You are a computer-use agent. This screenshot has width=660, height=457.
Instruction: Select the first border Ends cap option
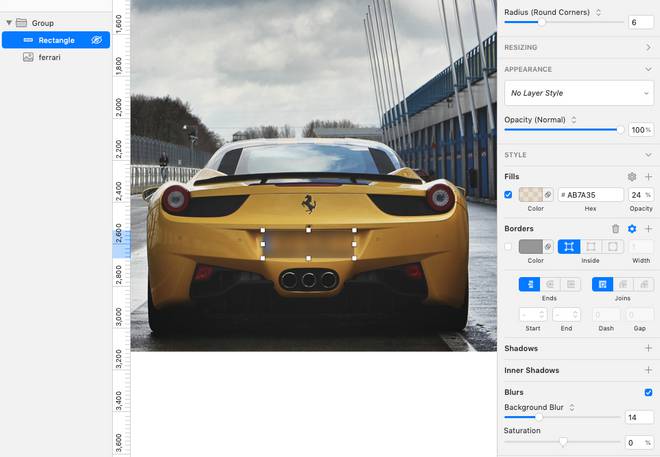coord(529,285)
